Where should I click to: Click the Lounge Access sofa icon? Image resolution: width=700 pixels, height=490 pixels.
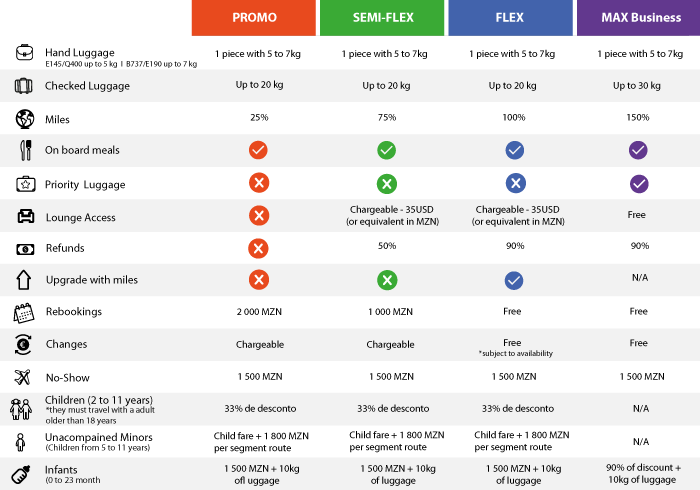23,216
